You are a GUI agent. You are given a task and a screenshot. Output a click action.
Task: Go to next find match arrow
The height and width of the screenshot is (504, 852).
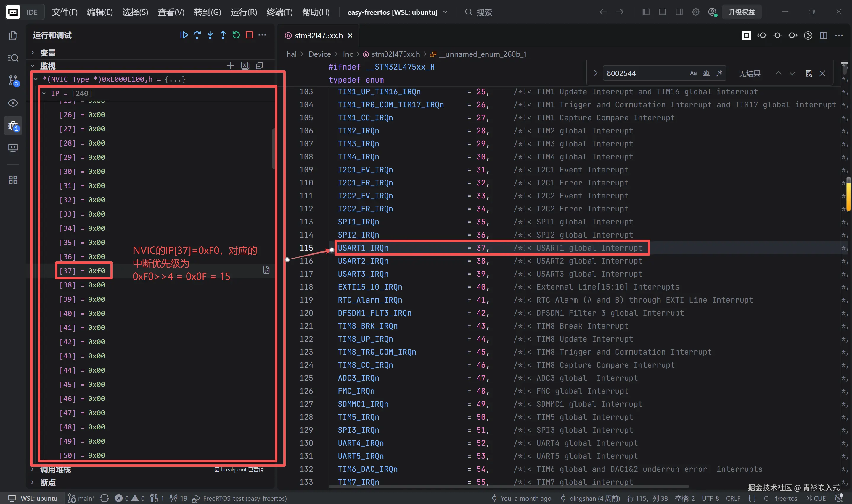(792, 73)
